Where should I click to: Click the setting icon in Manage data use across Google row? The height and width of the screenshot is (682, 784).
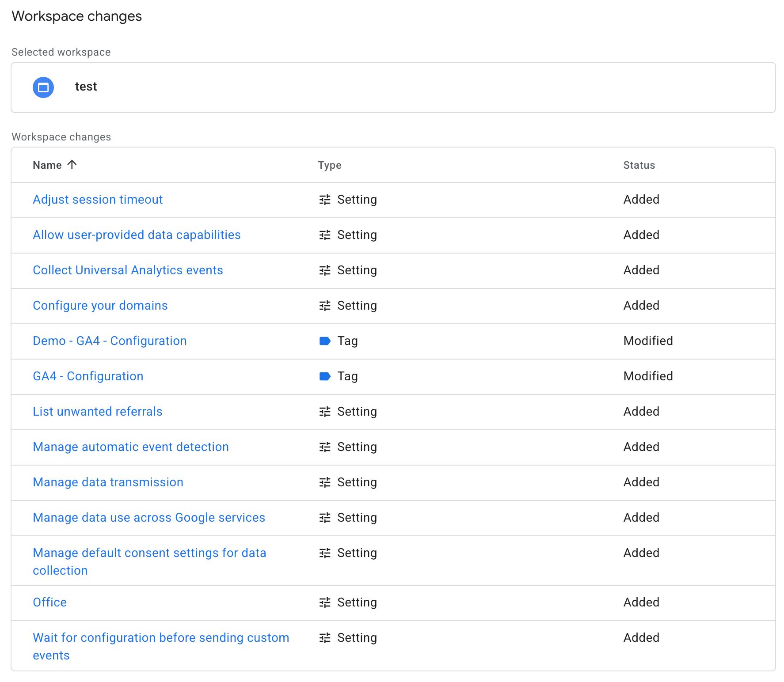pyautogui.click(x=325, y=518)
